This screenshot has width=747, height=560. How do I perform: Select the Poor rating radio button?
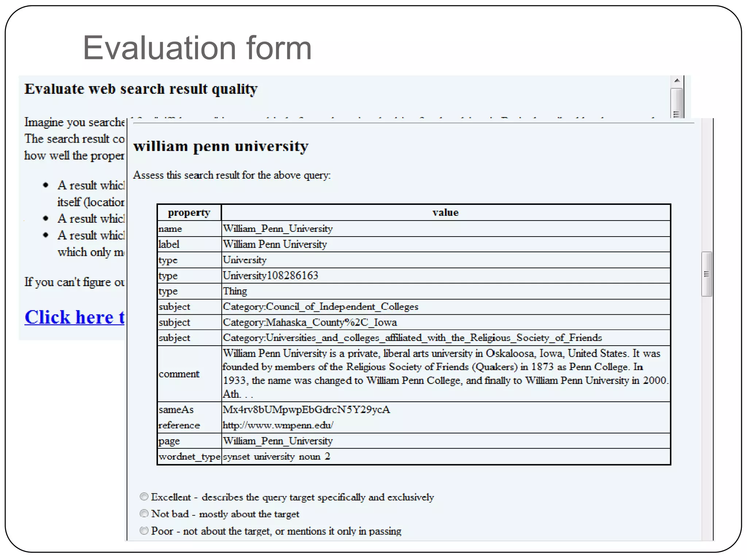[x=144, y=530]
